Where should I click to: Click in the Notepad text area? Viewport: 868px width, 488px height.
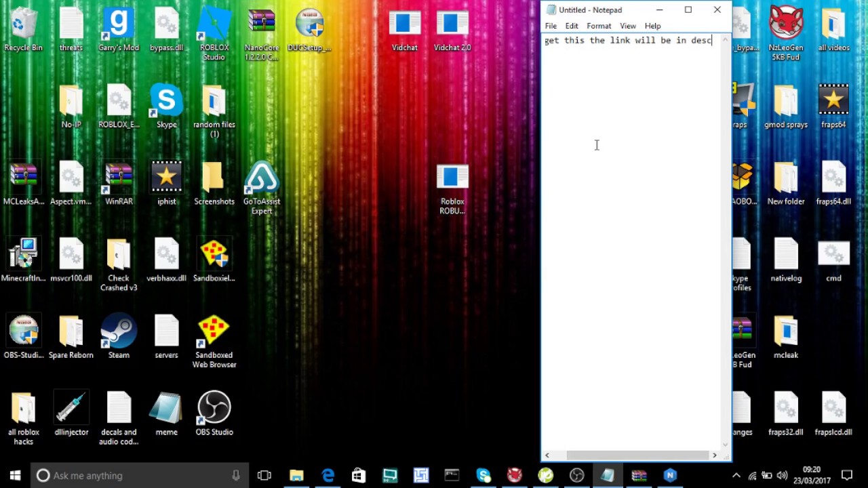(631, 243)
